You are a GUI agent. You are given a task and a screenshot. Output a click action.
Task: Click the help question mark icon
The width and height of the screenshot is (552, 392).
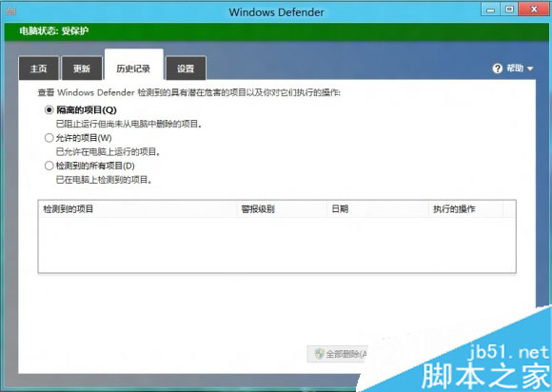pyautogui.click(x=497, y=69)
